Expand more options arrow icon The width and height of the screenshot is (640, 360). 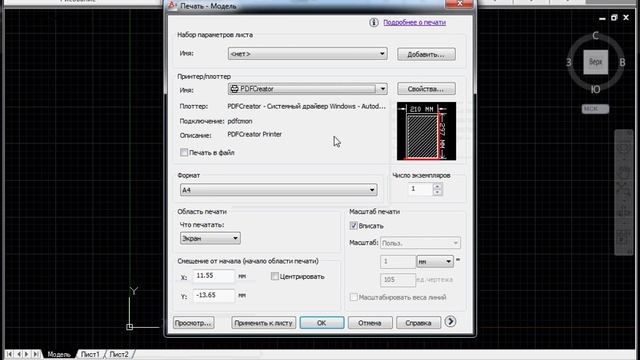tap(450, 322)
